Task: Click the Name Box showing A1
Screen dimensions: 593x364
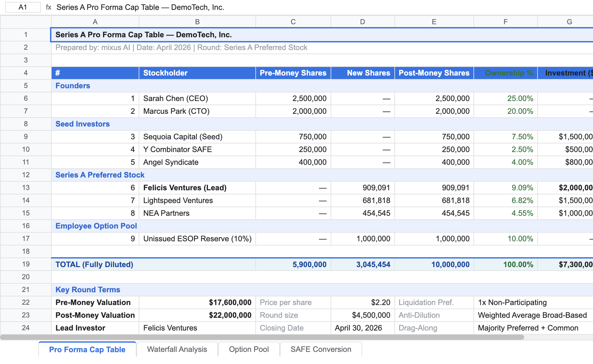Action: 22,7
